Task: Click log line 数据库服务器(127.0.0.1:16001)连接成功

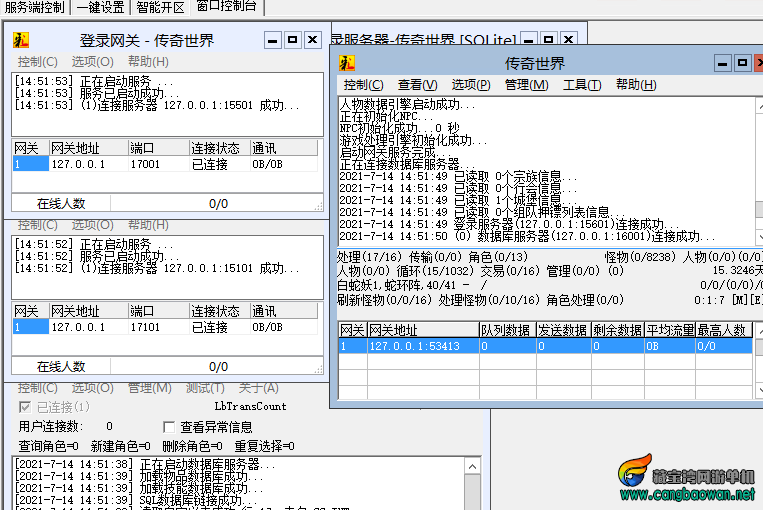Action: 527,237
